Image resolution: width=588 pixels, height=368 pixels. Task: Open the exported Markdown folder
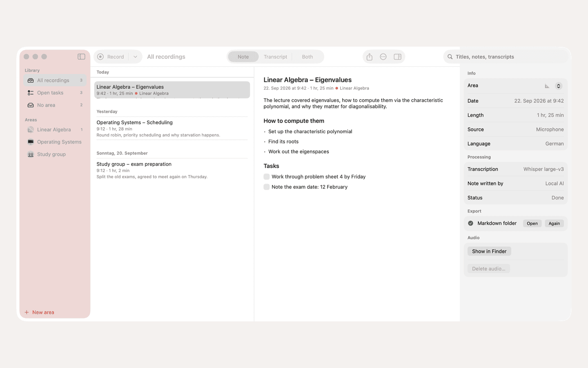(532, 223)
